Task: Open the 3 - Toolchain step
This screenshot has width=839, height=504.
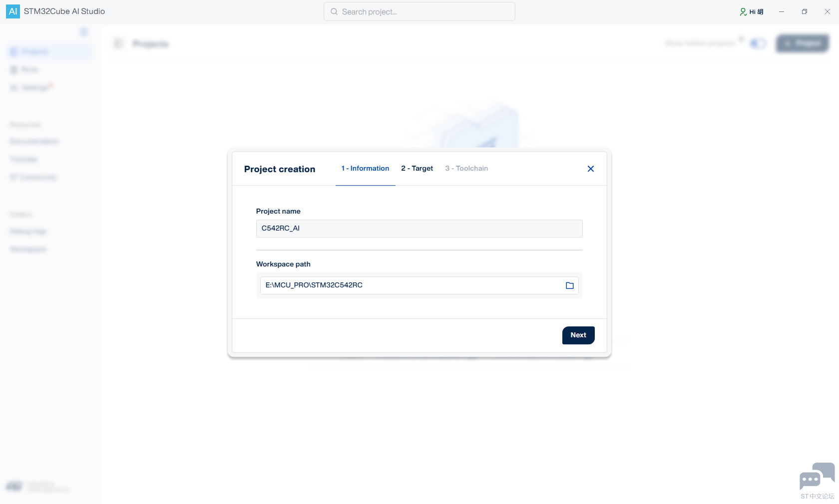Action: point(466,169)
